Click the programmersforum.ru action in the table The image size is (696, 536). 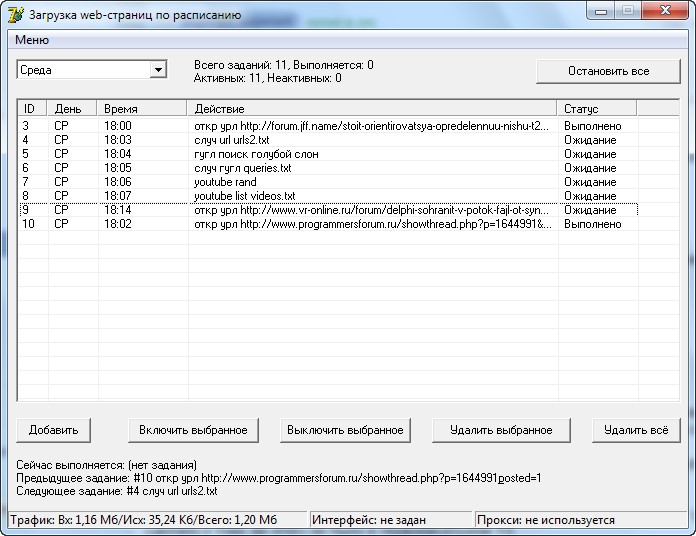[x=373, y=224]
